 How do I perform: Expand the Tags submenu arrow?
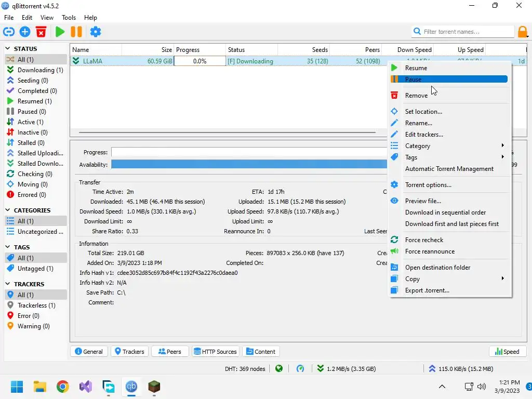click(503, 157)
